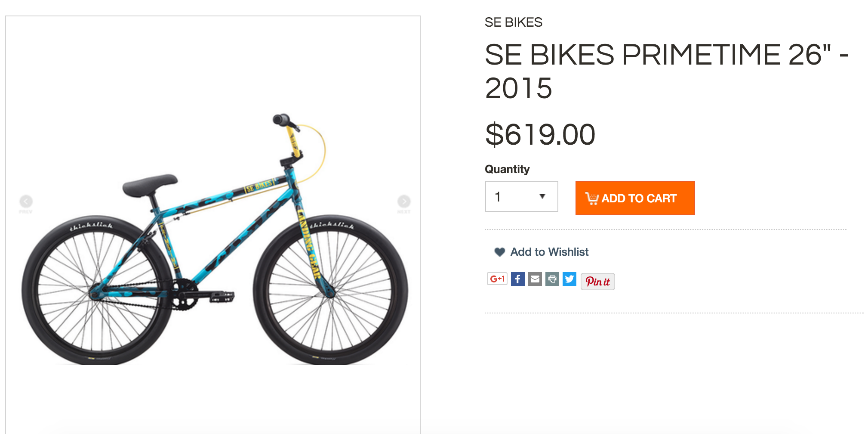Click the Add to Wishlist link
Viewport: 868px width, 434px height.
[549, 252]
